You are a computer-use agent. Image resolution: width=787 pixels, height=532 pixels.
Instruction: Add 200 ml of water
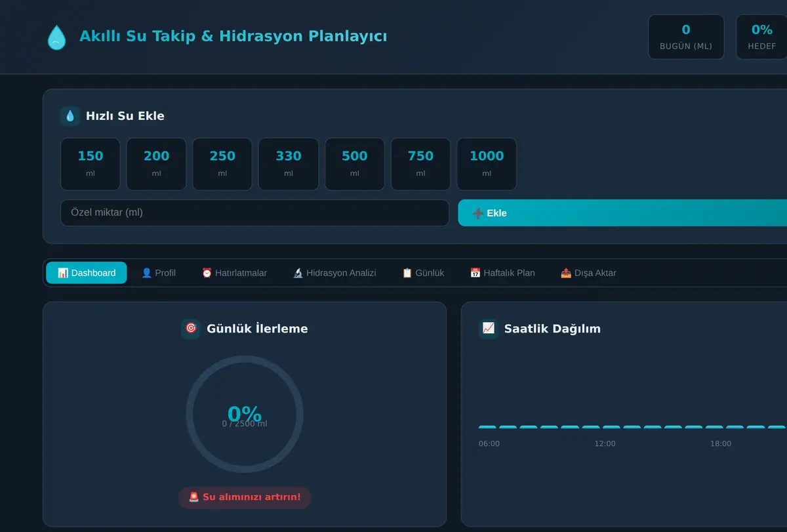click(x=156, y=164)
